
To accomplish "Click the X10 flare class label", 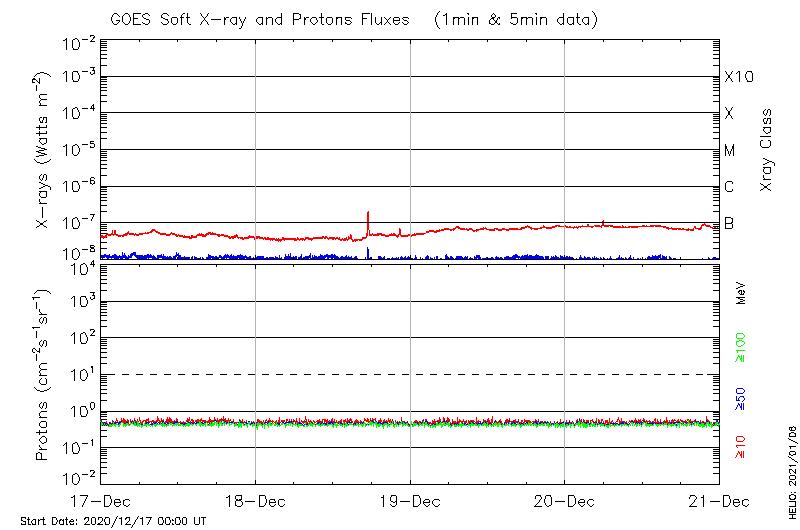I will 738,78.
